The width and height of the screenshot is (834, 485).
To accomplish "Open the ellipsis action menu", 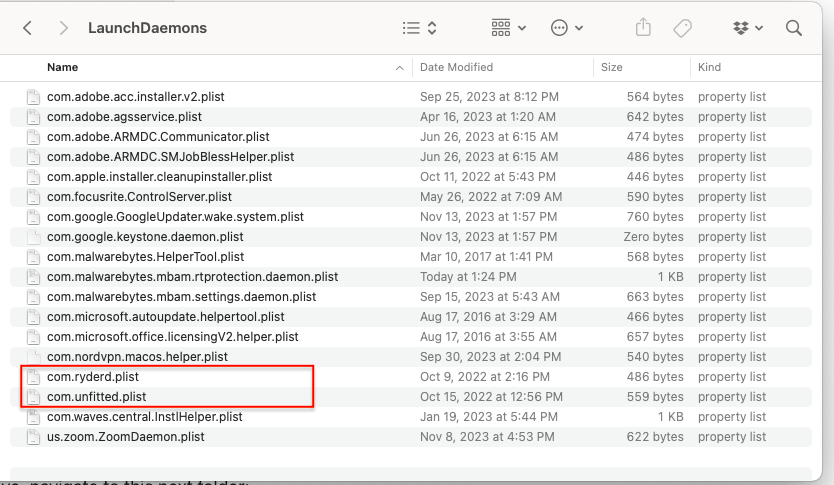I will coord(567,28).
